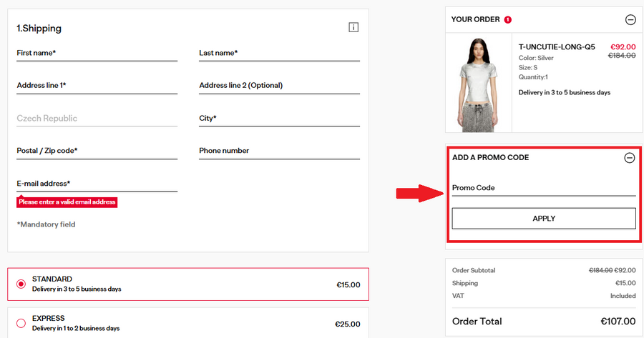Screen dimensions: 644x338
Task: Select the Standard delivery radio button
Action: click(x=21, y=284)
